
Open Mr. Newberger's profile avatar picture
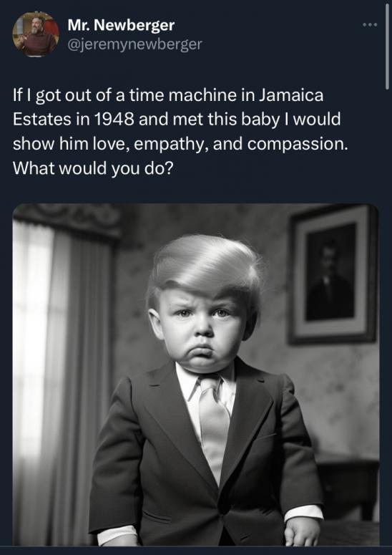click(36, 34)
